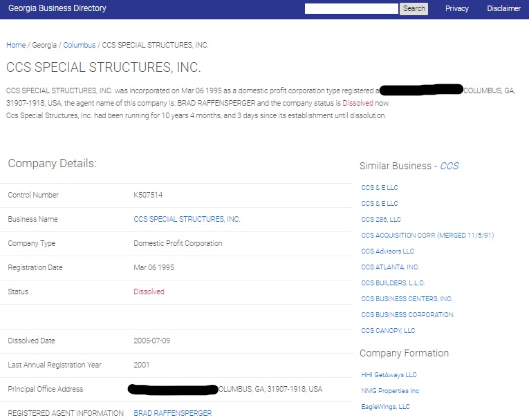Select the control number K507514
Image resolution: width=529 pixels, height=420 pixels.
(148, 195)
